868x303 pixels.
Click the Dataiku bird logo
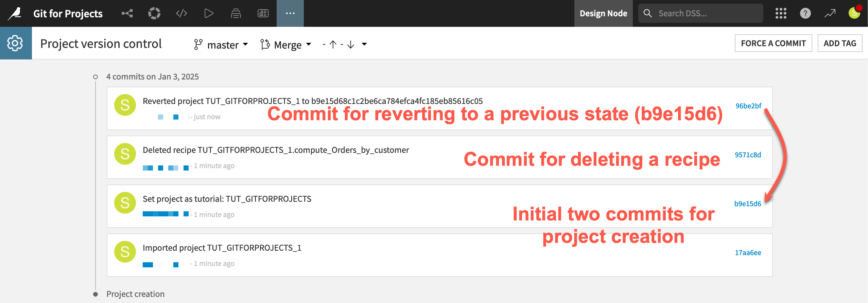[x=15, y=14]
